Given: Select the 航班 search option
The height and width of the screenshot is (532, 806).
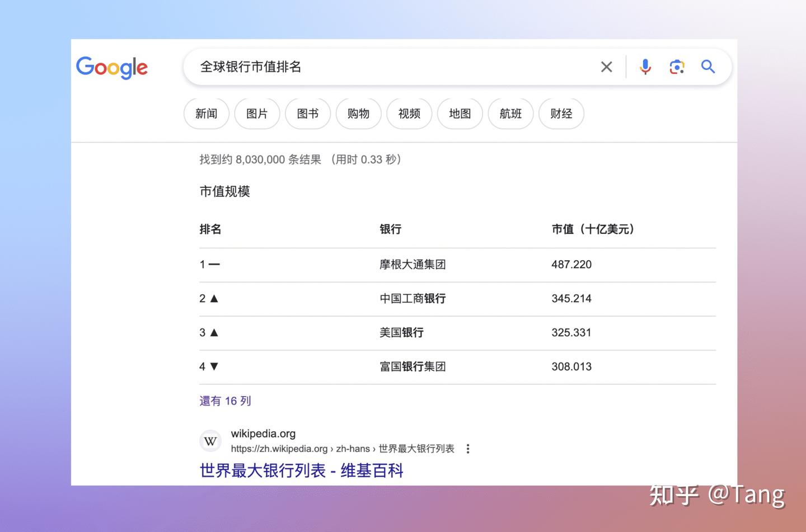Looking at the screenshot, I should click(510, 114).
